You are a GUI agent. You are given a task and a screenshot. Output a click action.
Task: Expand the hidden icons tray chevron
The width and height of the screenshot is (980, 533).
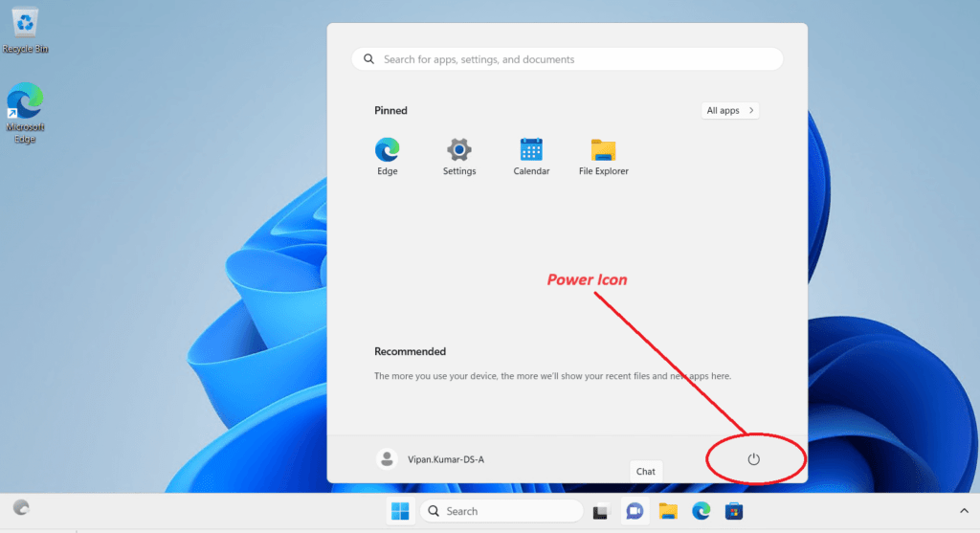coord(965,511)
